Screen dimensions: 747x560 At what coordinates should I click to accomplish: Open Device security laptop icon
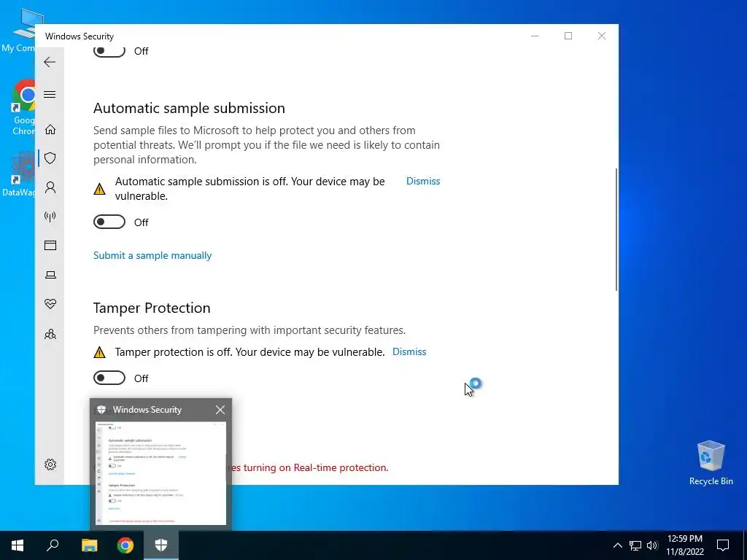pos(50,275)
